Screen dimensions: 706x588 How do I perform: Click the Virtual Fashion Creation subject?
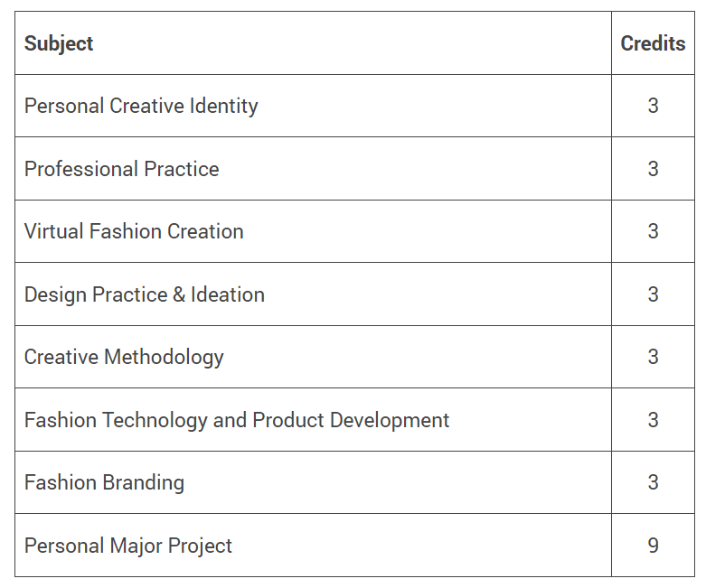tap(134, 231)
